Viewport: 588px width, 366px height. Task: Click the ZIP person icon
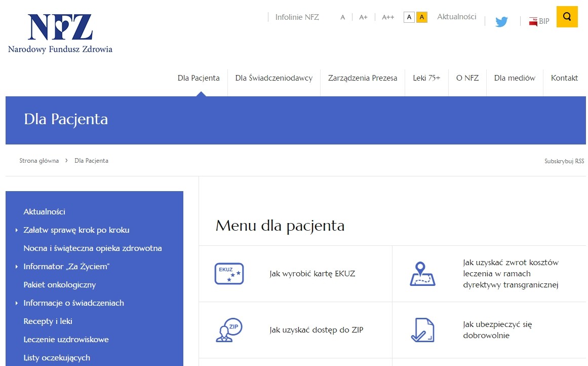coord(229,330)
